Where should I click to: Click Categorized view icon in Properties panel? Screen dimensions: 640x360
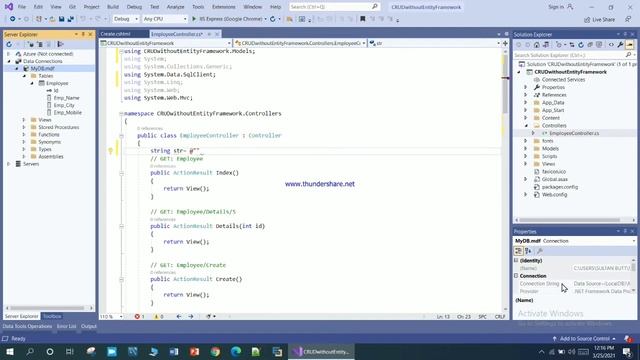pyautogui.click(x=518, y=251)
